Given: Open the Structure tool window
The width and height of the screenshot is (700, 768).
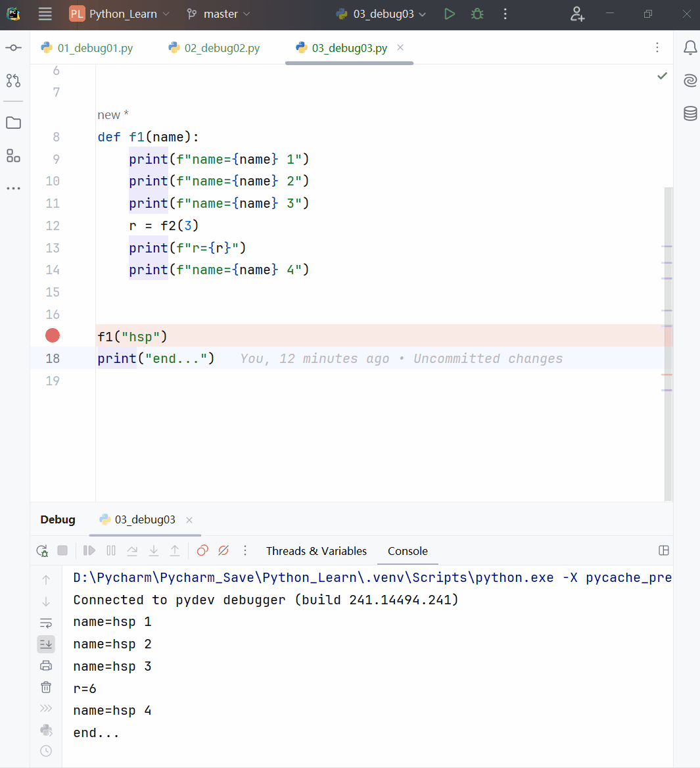Looking at the screenshot, I should click(x=14, y=156).
